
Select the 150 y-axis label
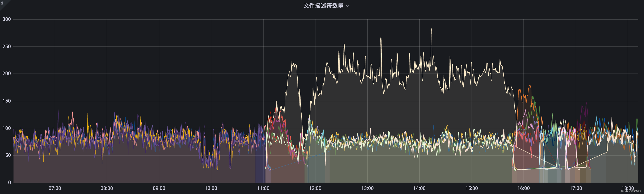7,101
